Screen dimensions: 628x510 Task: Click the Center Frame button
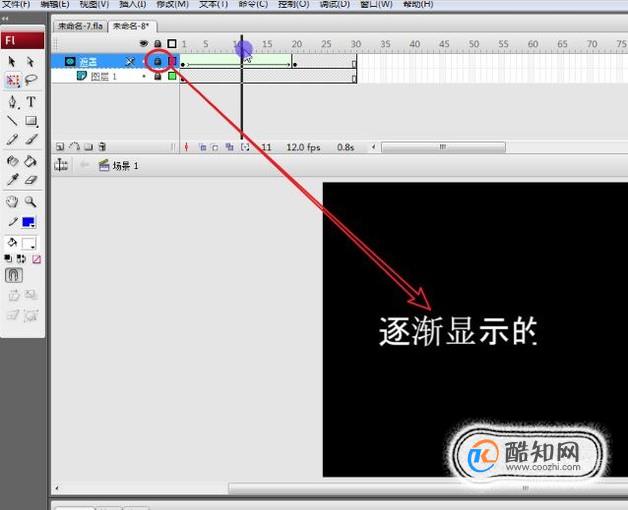coord(186,147)
